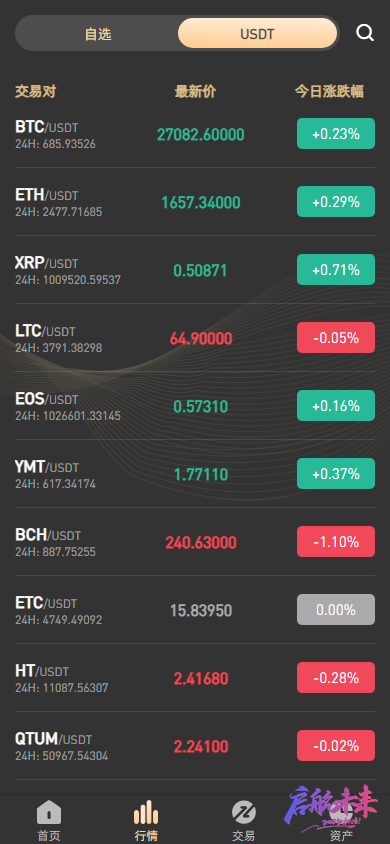Open the YMT/USDT trading pair
Viewport: 390px width, 844px height.
pyautogui.click(x=195, y=474)
